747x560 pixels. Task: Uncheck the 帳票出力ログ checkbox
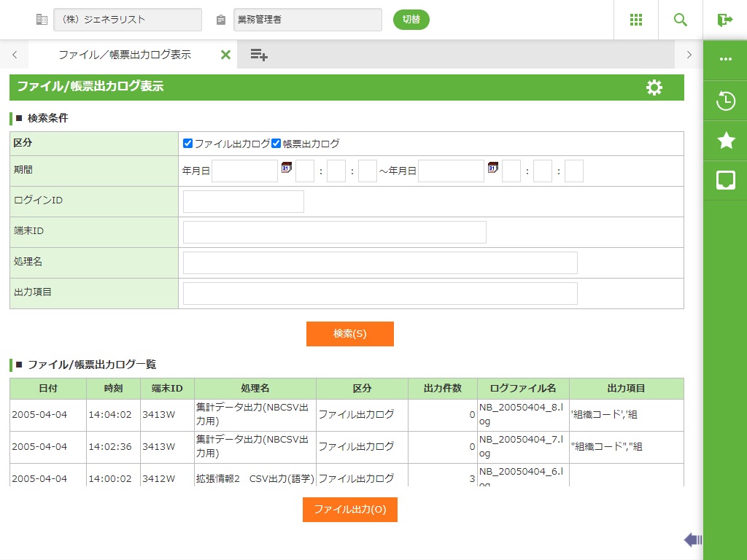(276, 144)
